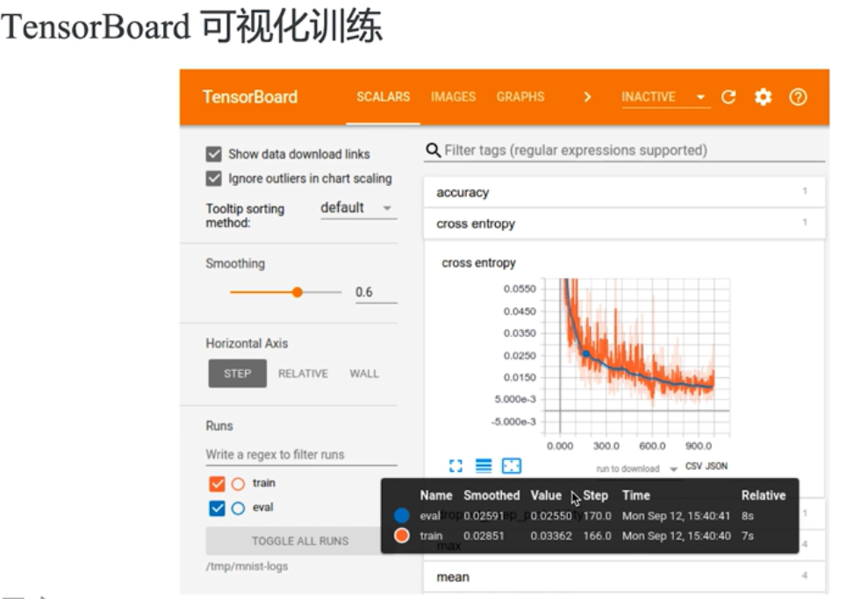Download chart data as CSV
This screenshot has height=599, width=868.
coord(692,467)
